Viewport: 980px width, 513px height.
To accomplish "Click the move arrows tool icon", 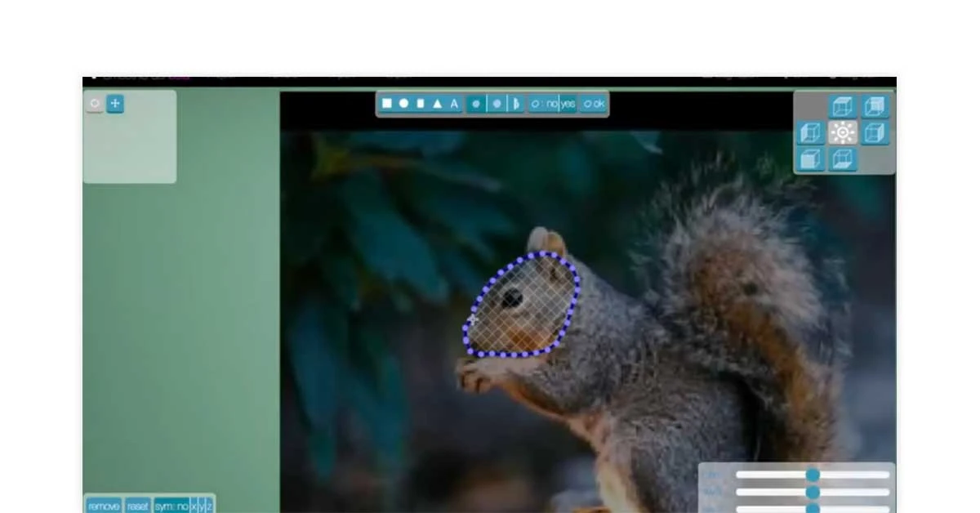I will tap(115, 104).
